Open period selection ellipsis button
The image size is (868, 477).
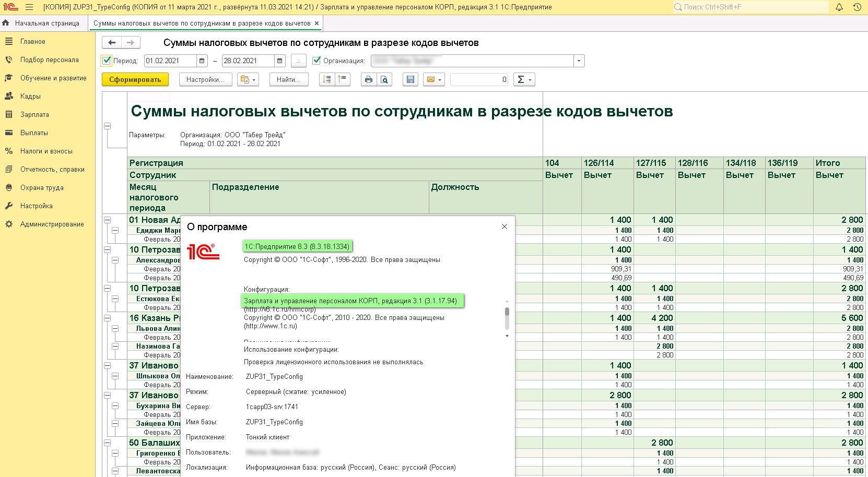pyautogui.click(x=298, y=61)
